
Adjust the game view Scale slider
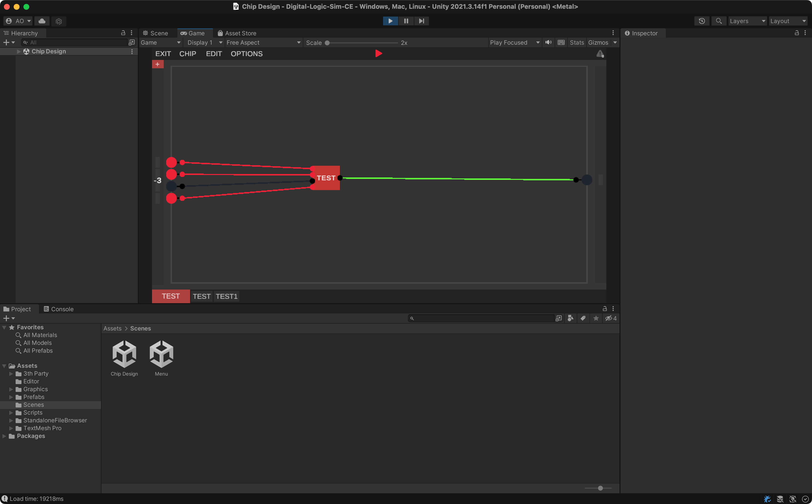327,43
